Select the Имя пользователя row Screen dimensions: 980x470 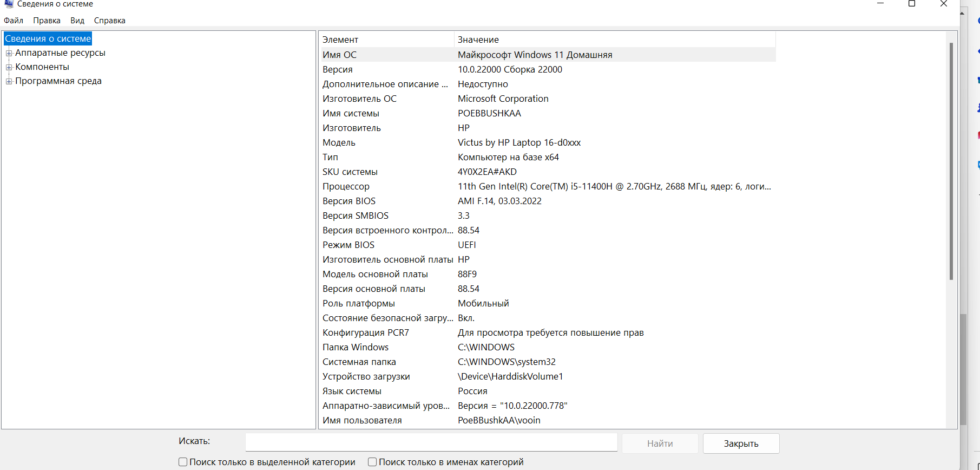(548, 420)
